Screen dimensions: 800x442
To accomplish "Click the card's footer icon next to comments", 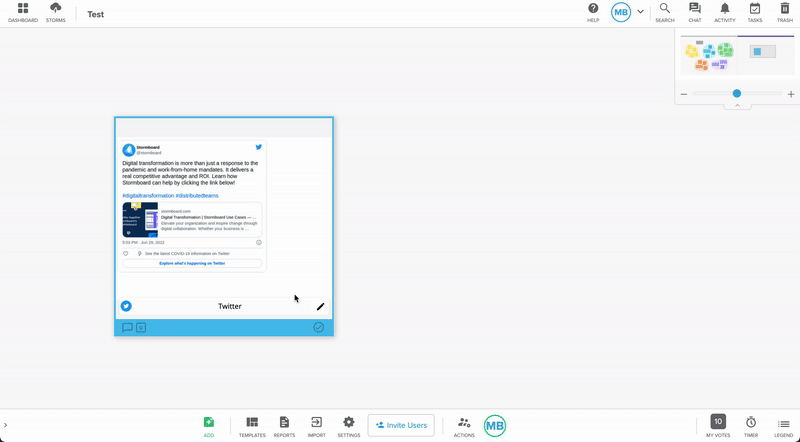I will point(141,328).
